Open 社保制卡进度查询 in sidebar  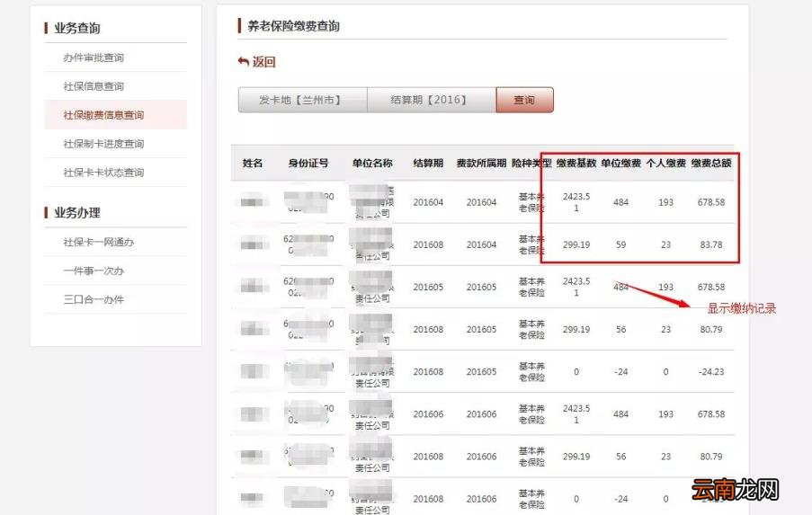click(x=103, y=144)
